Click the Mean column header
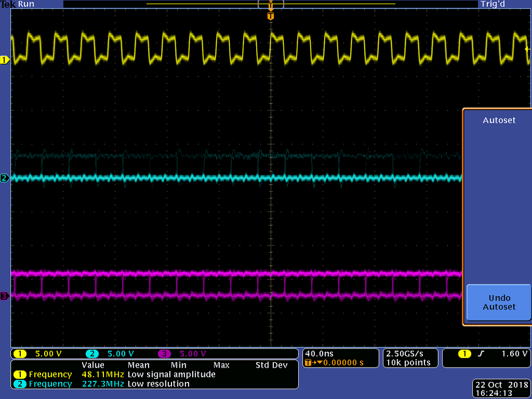 coord(138,365)
